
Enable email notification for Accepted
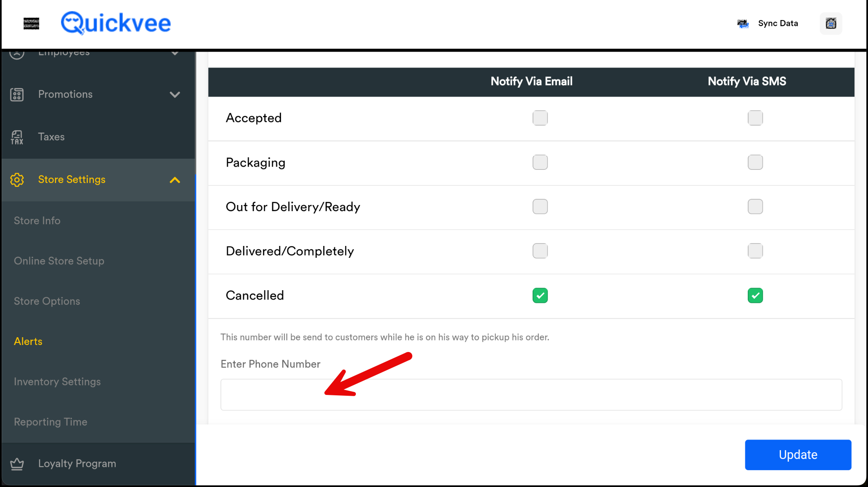click(x=540, y=118)
